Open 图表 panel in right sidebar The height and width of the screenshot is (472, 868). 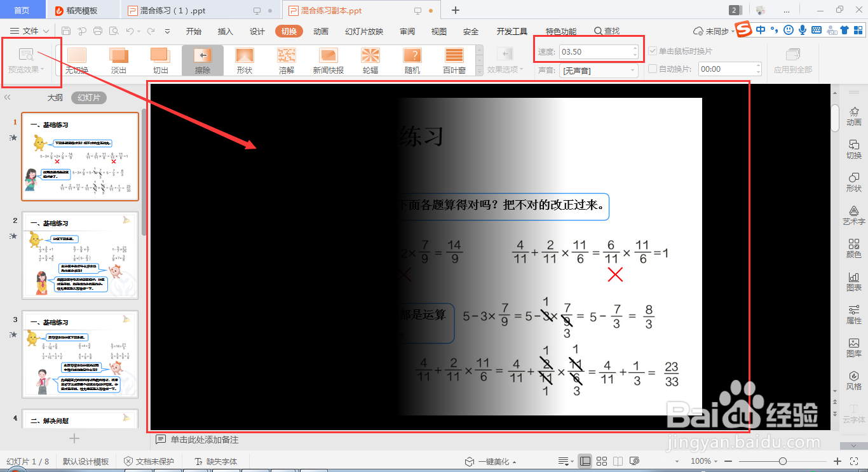click(854, 281)
